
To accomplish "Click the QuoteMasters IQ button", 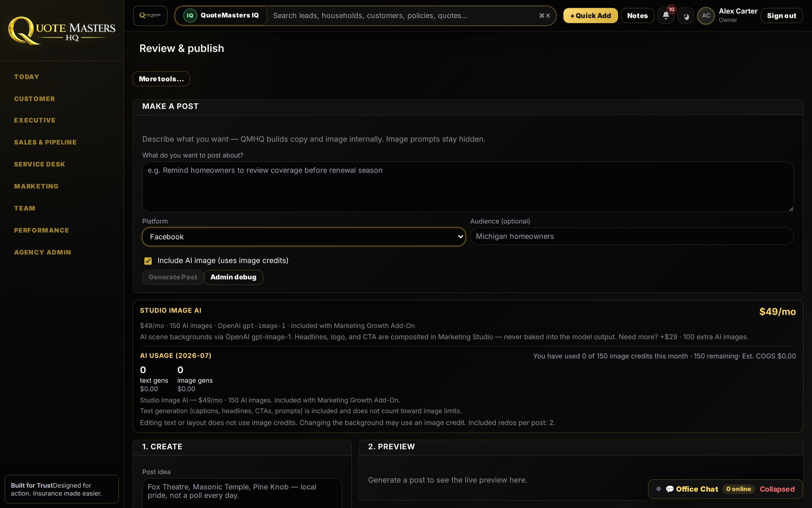I will [221, 16].
